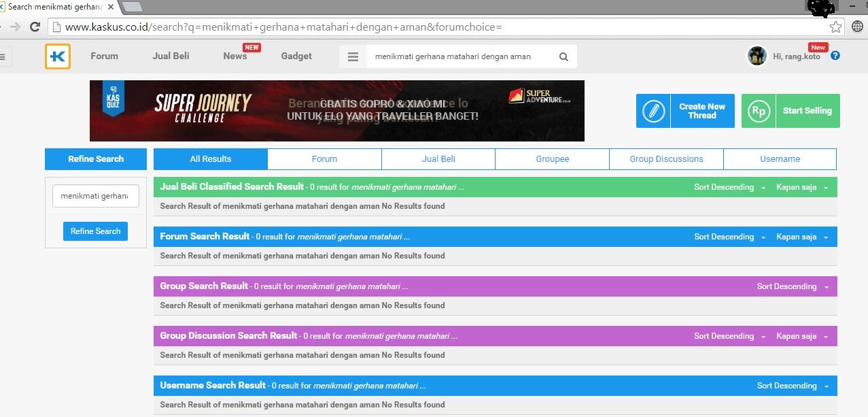Click the Rp icon on Start Selling

759,111
